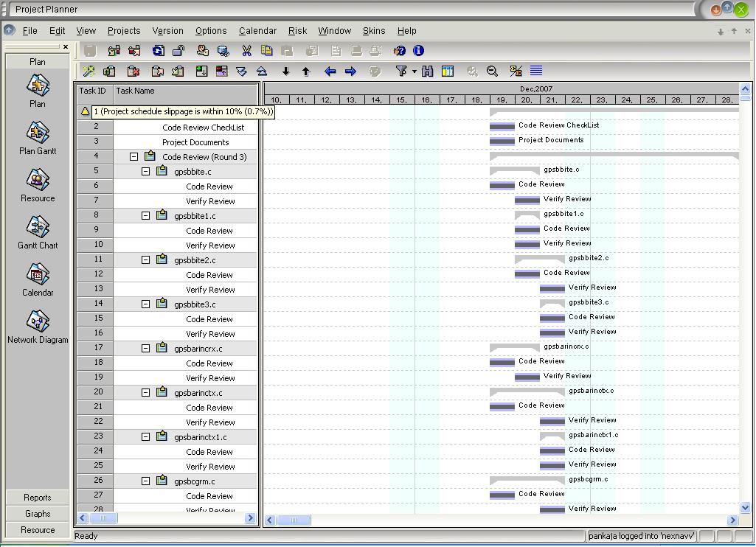Screen dimensions: 756x547
Task: Click the Resource icon in Plan sidebar
Action: tap(38, 186)
